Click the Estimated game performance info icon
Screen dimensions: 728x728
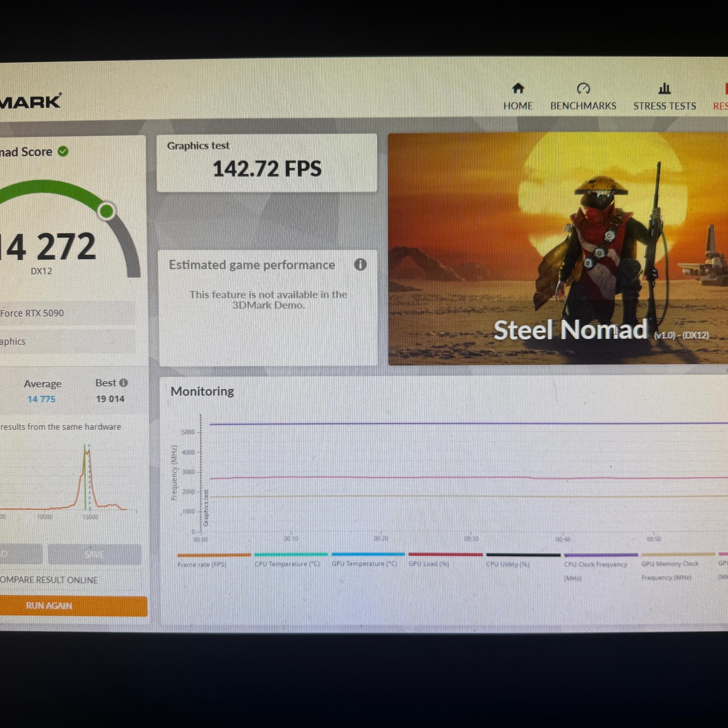pyautogui.click(x=360, y=264)
